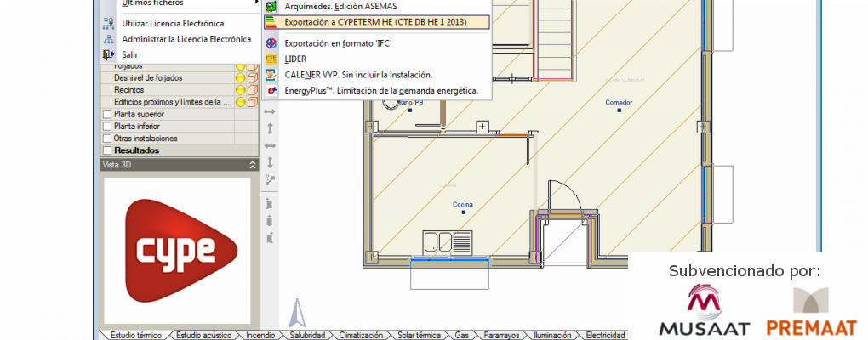Image resolution: width=868 pixels, height=340 pixels.
Task: Select Exportación en formato 'IFC'
Action: (x=338, y=43)
